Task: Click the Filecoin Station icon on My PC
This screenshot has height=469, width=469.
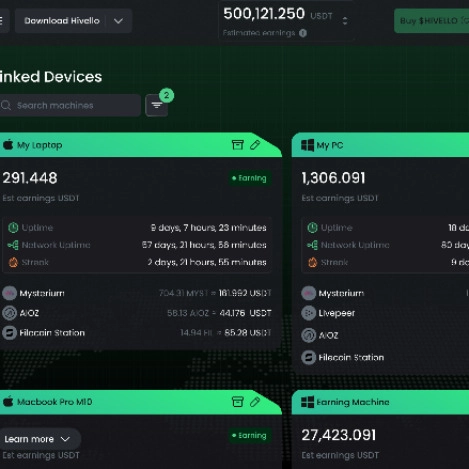Action: (309, 357)
